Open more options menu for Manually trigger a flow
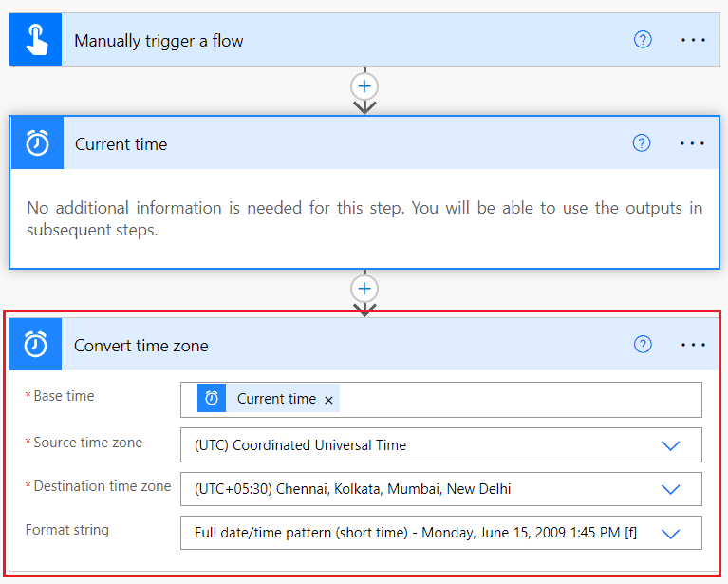The height and width of the screenshot is (584, 728). (693, 40)
